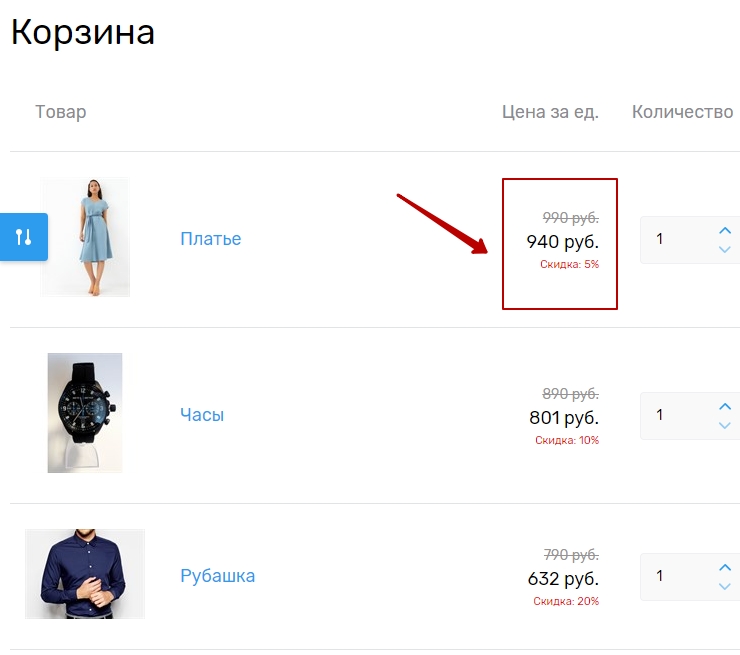Open the Платье product link
740x655 pixels.
click(210, 239)
